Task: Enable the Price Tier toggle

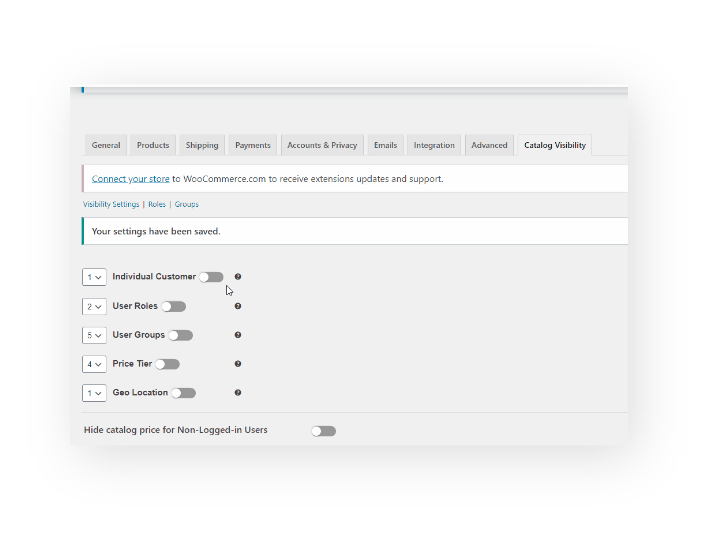Action: tap(167, 364)
